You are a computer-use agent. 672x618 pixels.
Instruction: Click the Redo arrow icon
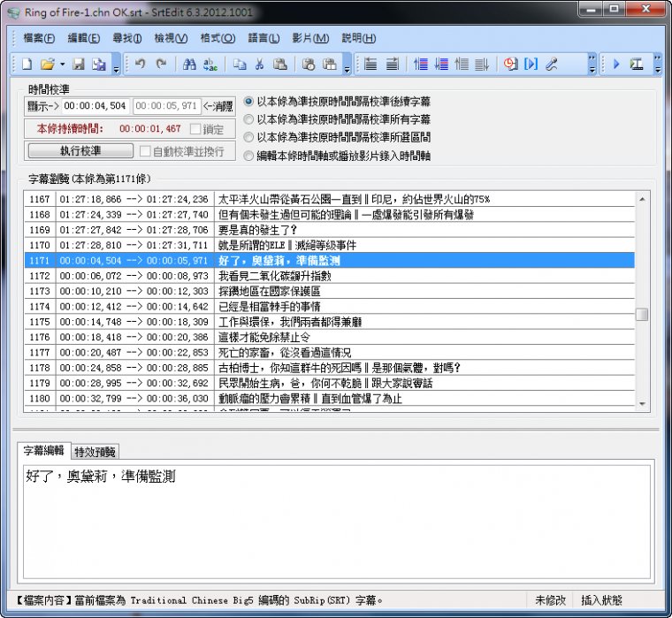click(x=161, y=65)
